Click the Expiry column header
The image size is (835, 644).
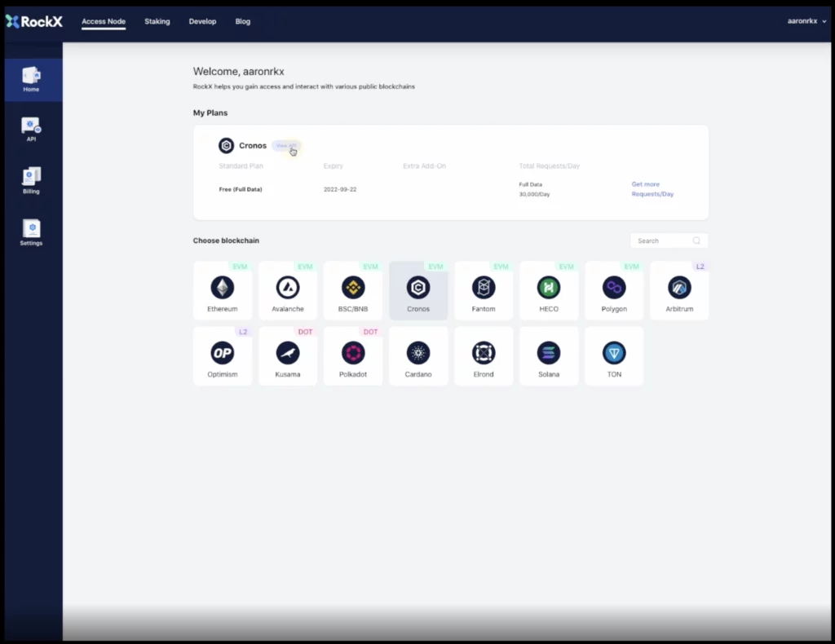334,166
